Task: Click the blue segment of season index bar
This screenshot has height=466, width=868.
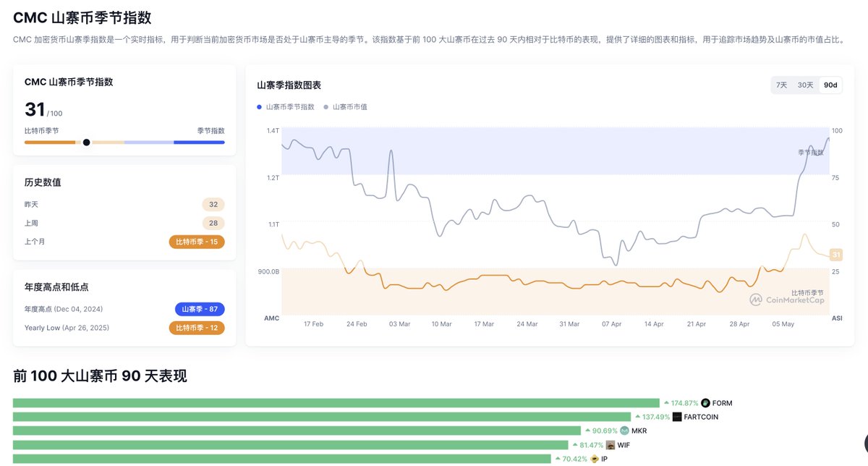Action: (x=199, y=143)
